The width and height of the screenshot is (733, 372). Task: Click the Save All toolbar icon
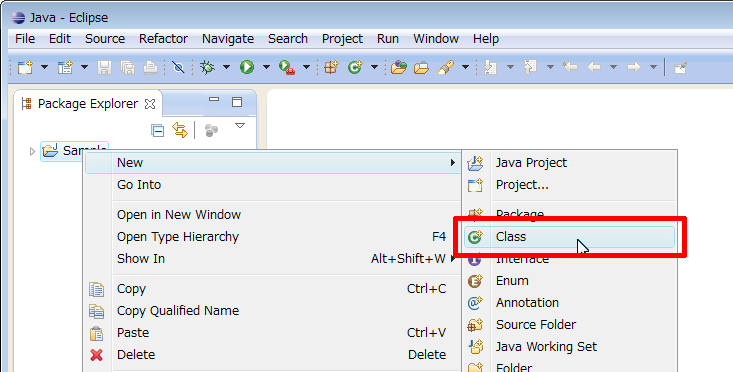point(128,67)
